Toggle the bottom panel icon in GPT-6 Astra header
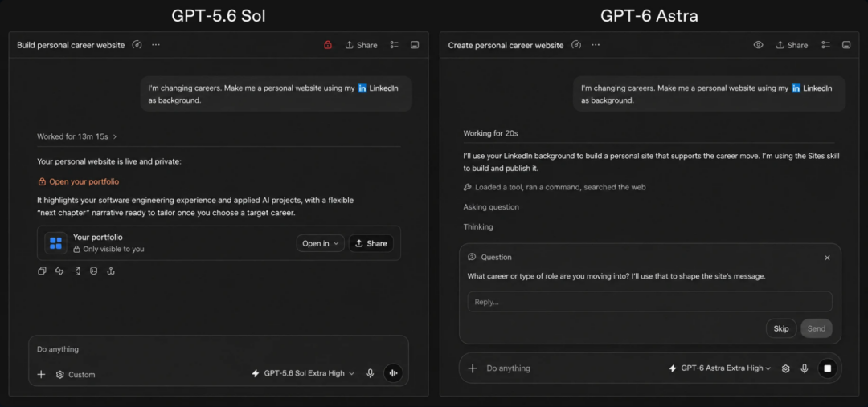The height and width of the screenshot is (407, 868). pos(845,45)
